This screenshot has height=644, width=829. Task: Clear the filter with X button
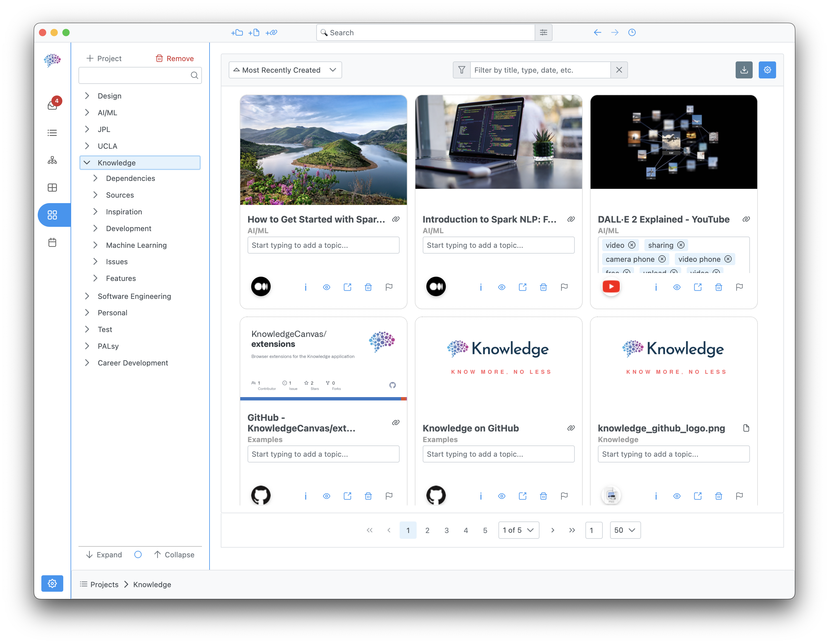click(x=619, y=70)
